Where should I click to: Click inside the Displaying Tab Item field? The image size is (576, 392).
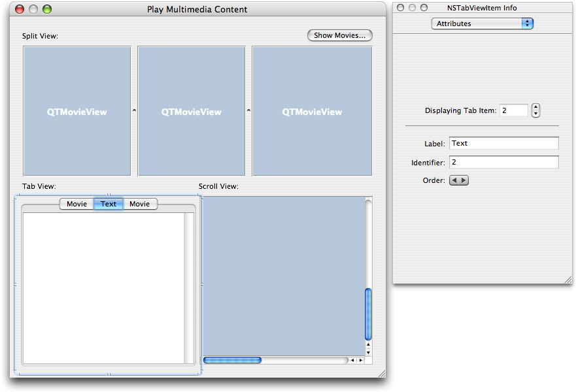point(514,110)
